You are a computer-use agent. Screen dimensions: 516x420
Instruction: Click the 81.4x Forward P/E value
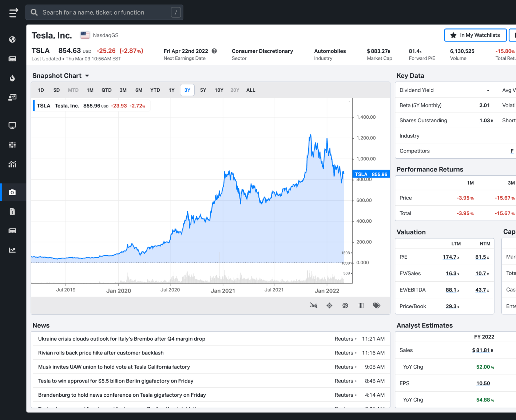coord(415,51)
